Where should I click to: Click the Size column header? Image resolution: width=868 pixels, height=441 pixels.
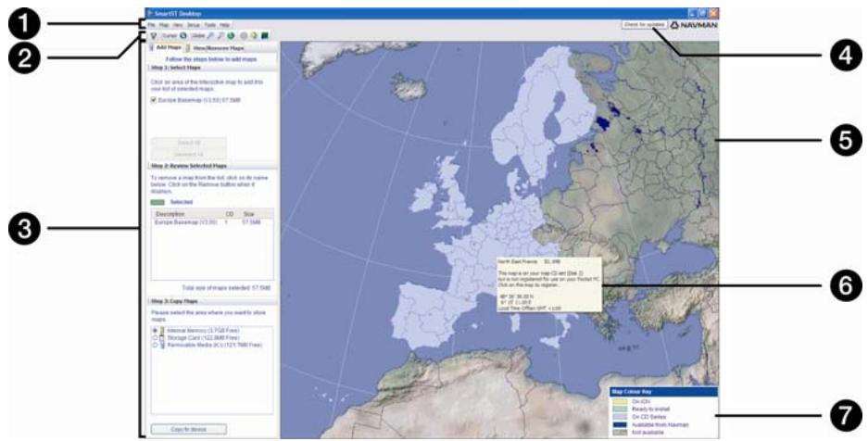click(x=249, y=214)
